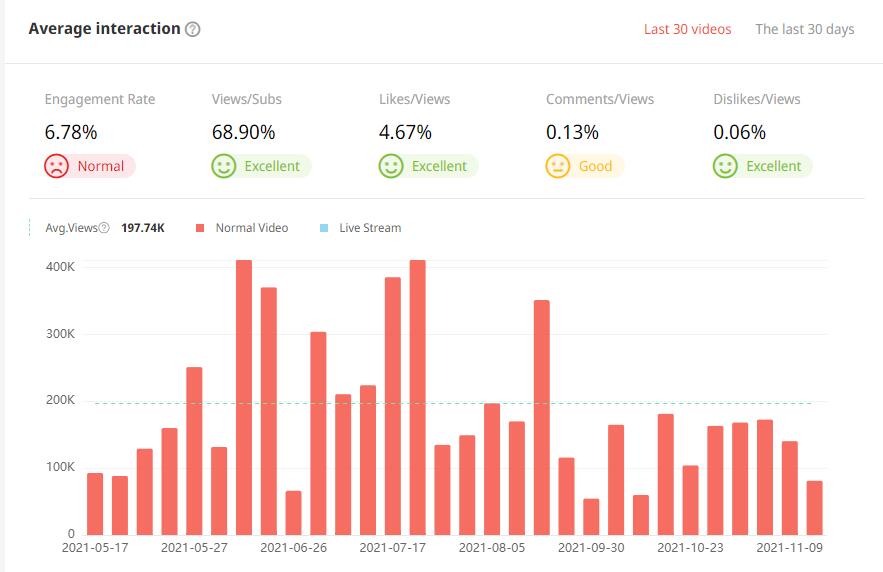Click the green smiley under Dislikes/Views
The width and height of the screenshot is (883, 572).
coord(724,166)
